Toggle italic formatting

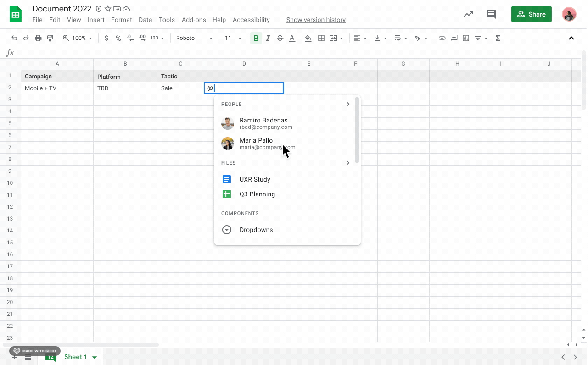point(268,38)
